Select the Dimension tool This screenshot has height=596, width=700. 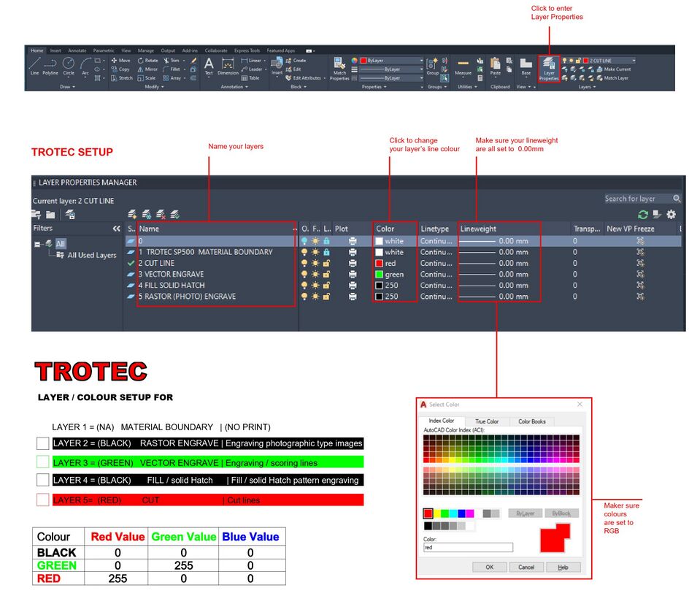pos(228,66)
